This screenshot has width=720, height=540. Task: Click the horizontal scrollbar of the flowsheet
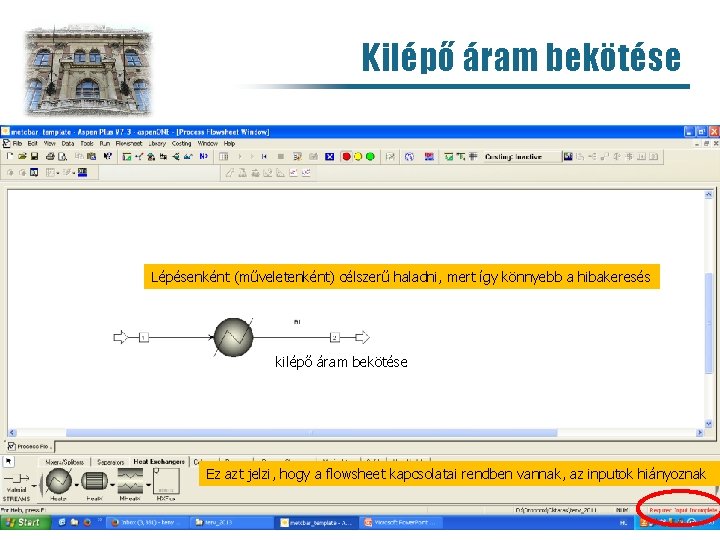pyautogui.click(x=311, y=433)
